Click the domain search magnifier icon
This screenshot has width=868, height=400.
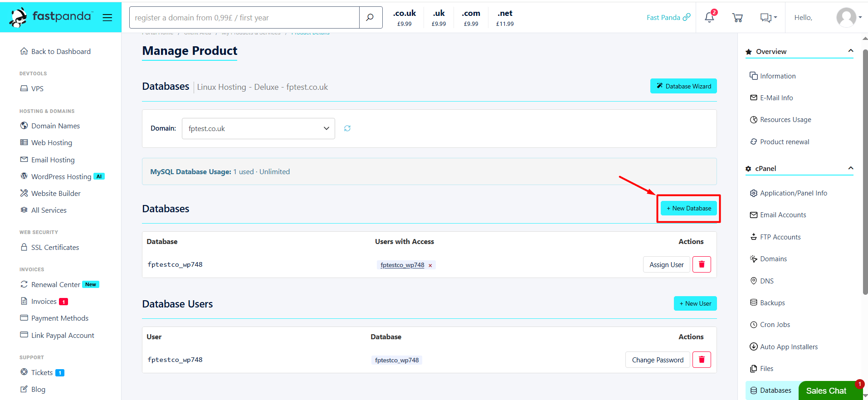pyautogui.click(x=371, y=18)
